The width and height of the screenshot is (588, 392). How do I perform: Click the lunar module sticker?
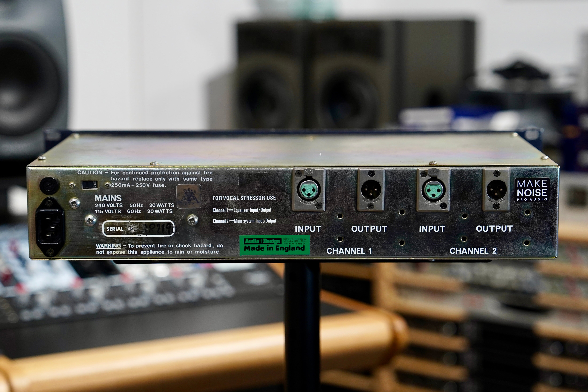[x=189, y=196]
